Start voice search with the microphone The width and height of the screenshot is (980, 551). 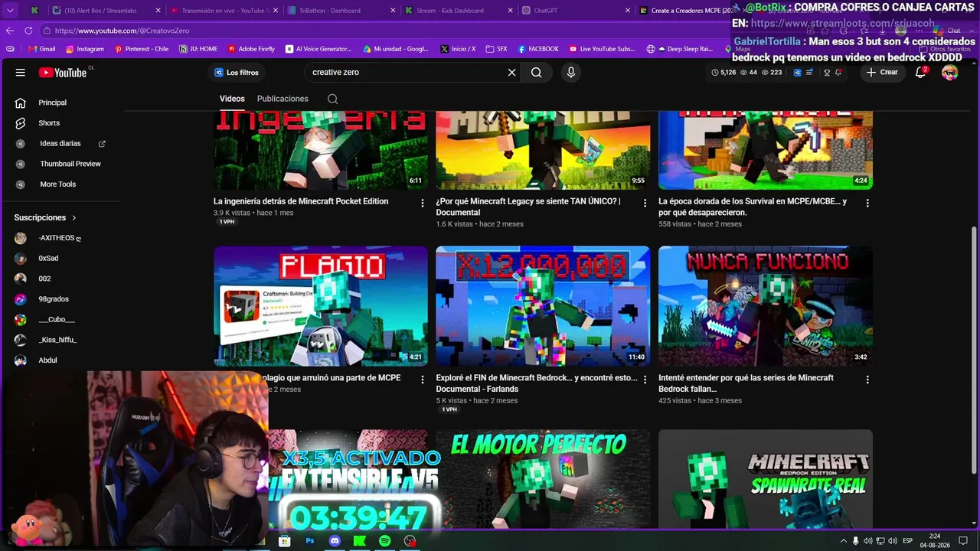point(570,73)
